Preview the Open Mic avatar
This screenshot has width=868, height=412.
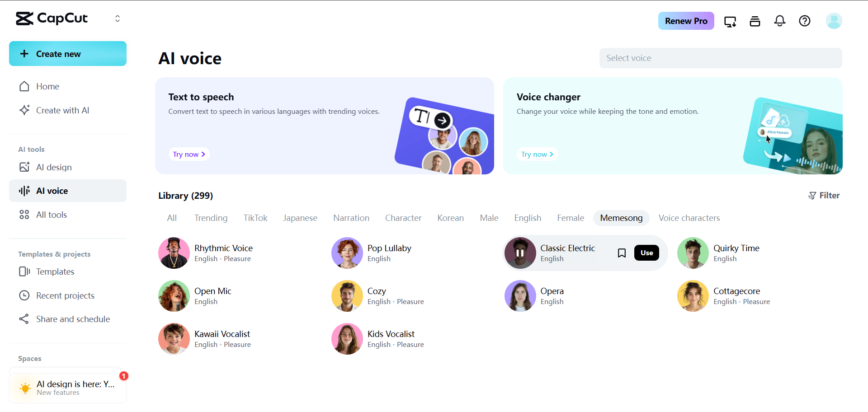coord(174,296)
